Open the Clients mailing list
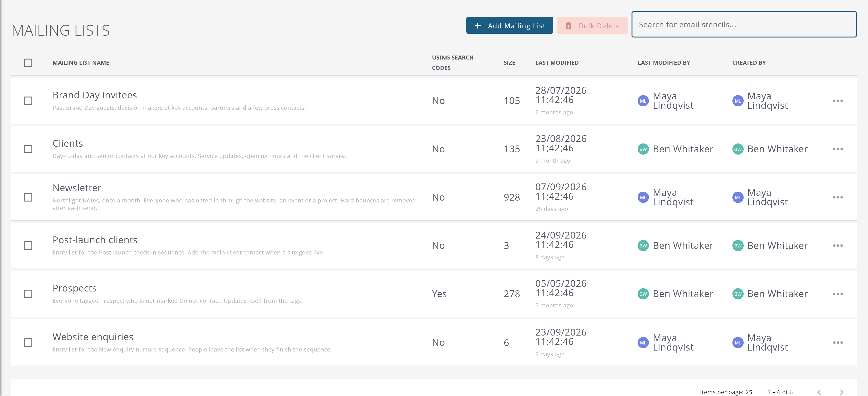Viewport: 868px width, 396px height. click(x=68, y=143)
